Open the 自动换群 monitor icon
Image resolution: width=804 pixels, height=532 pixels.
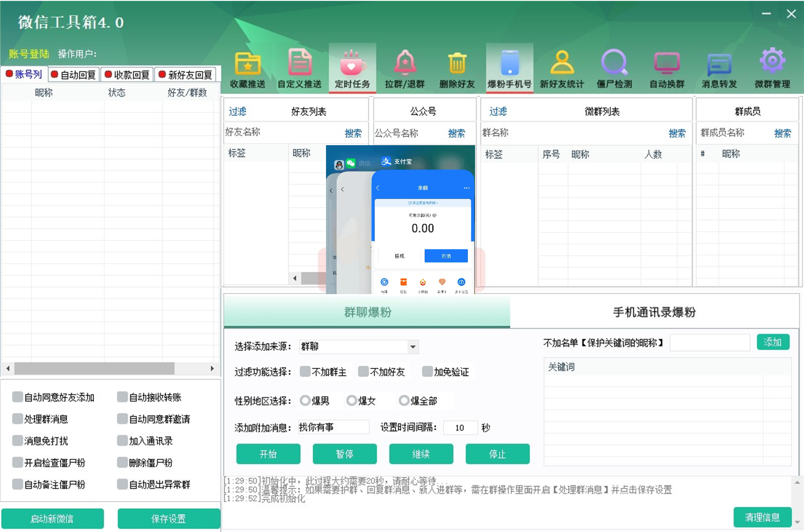pyautogui.click(x=667, y=63)
